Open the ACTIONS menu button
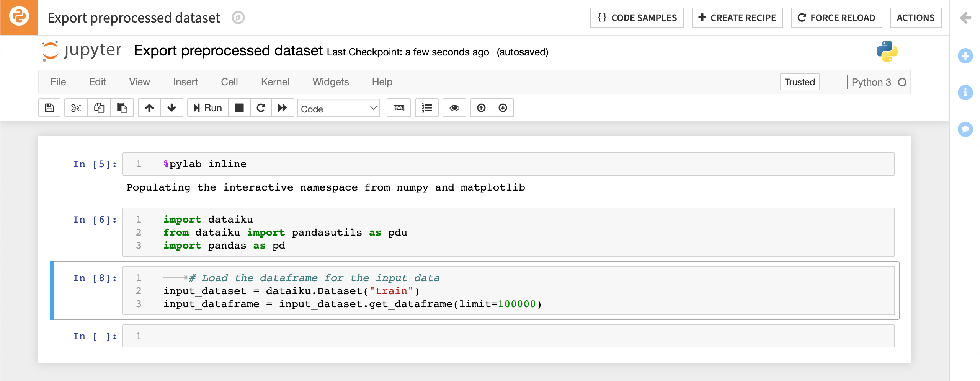The height and width of the screenshot is (381, 980). pos(916,18)
